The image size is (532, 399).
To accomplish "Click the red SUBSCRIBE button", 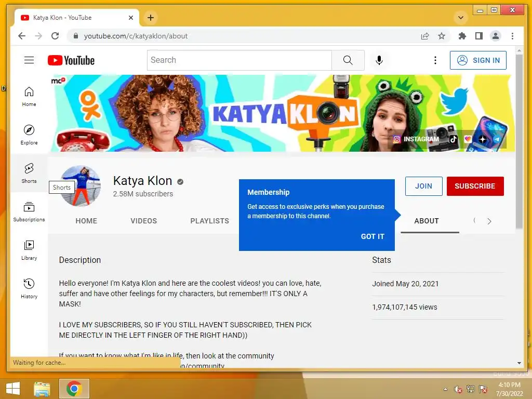I will (475, 186).
